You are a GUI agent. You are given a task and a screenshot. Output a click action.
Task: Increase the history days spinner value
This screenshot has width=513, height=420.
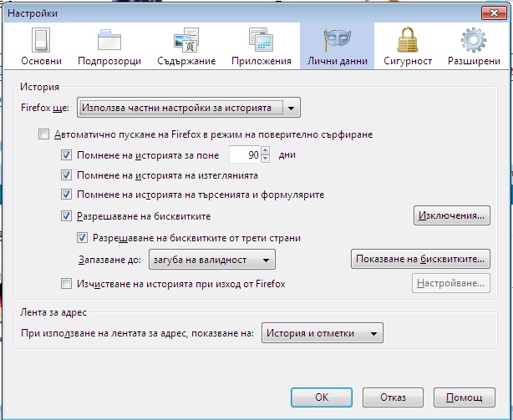pyautogui.click(x=266, y=150)
